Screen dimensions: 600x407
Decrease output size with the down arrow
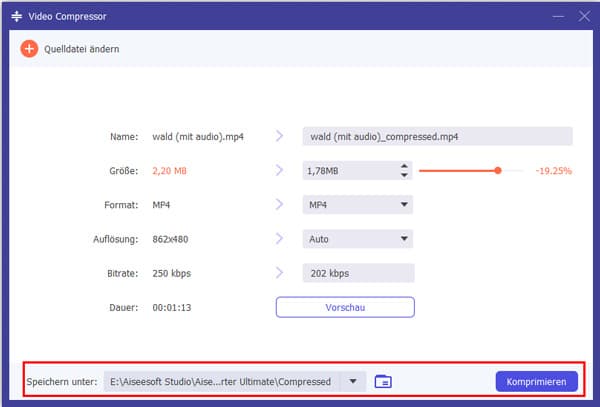coord(404,177)
